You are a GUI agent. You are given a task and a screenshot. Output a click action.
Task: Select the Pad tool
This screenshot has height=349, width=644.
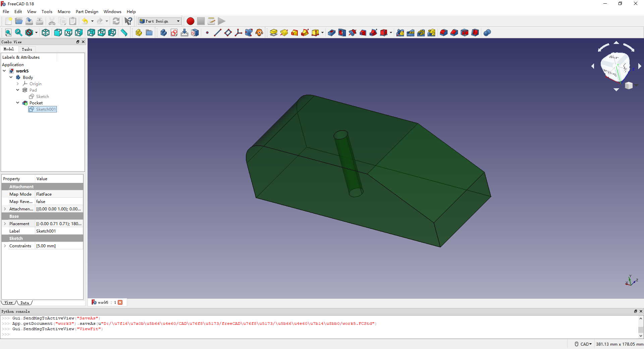[274, 33]
